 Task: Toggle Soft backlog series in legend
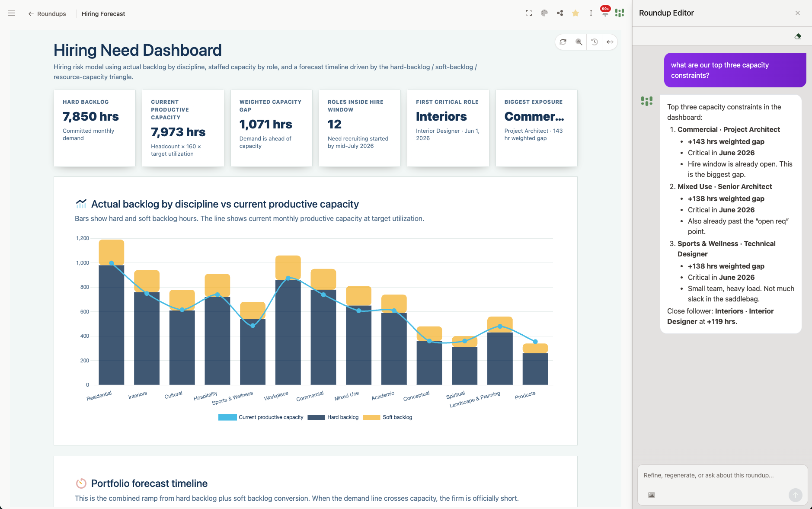tap(388, 417)
